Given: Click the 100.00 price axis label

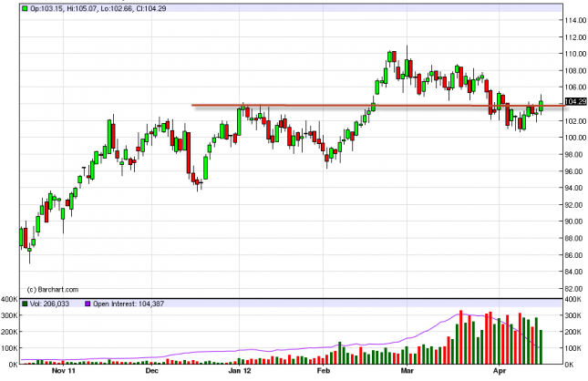Looking at the screenshot, I should click(x=575, y=138).
